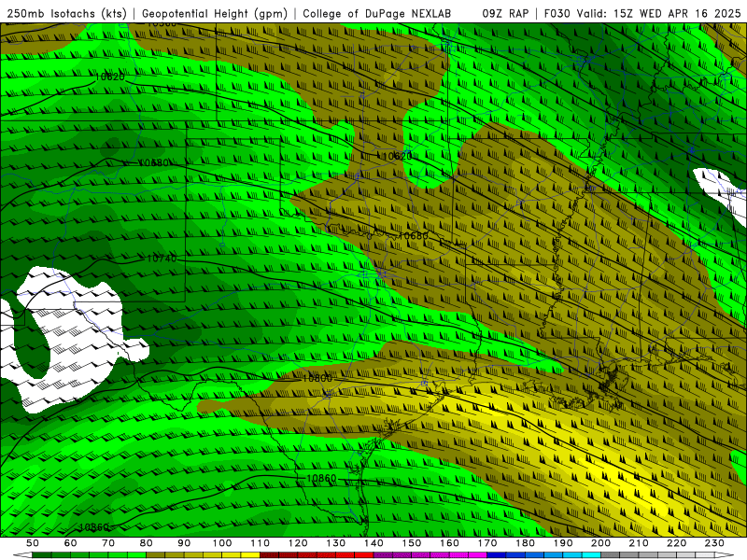Click the 140 value on the color scale
The height and width of the screenshot is (560, 747).
coord(373,543)
